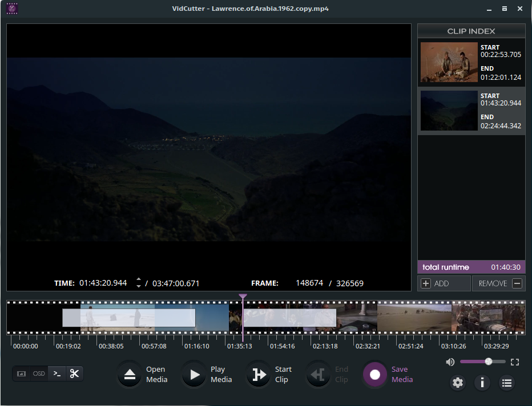Toggle the OSD on-screen display button
The height and width of the screenshot is (406, 532).
click(x=39, y=373)
